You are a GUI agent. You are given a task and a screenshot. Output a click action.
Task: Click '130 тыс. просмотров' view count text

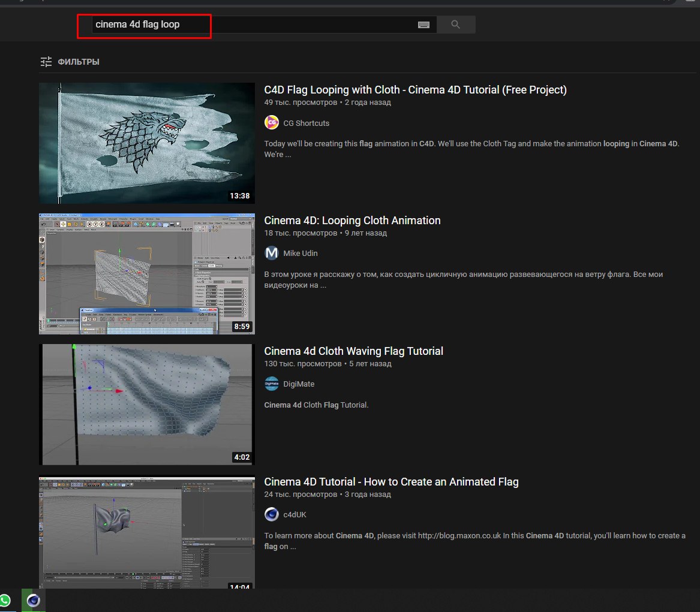pos(303,363)
